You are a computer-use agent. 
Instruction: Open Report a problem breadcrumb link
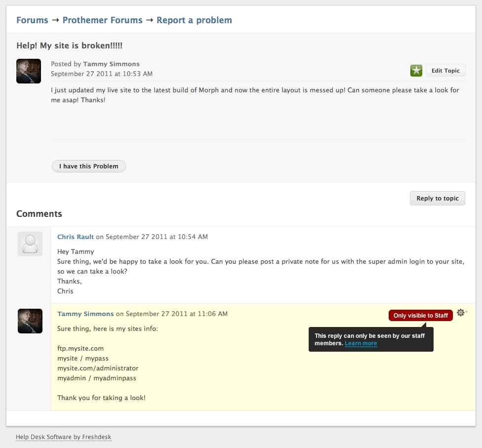(x=194, y=20)
